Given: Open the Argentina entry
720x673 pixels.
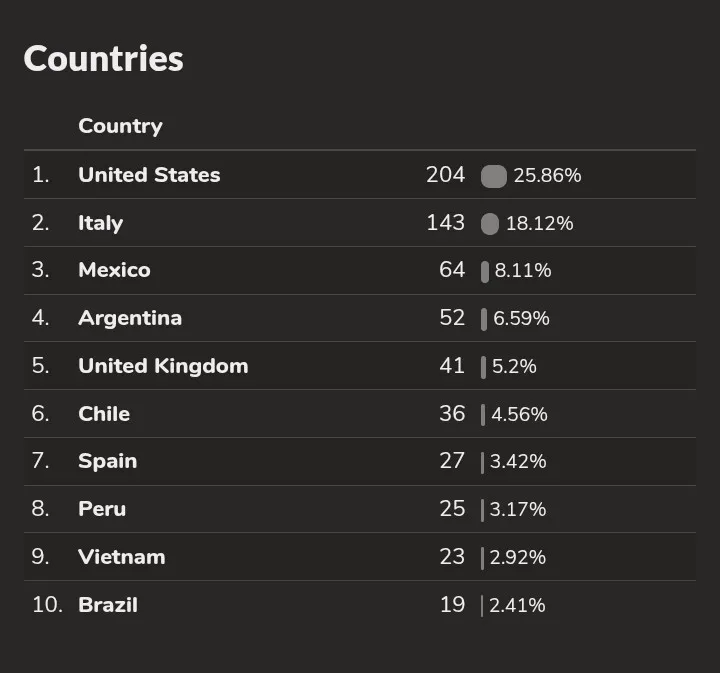Looking at the screenshot, I should pyautogui.click(x=130, y=318).
